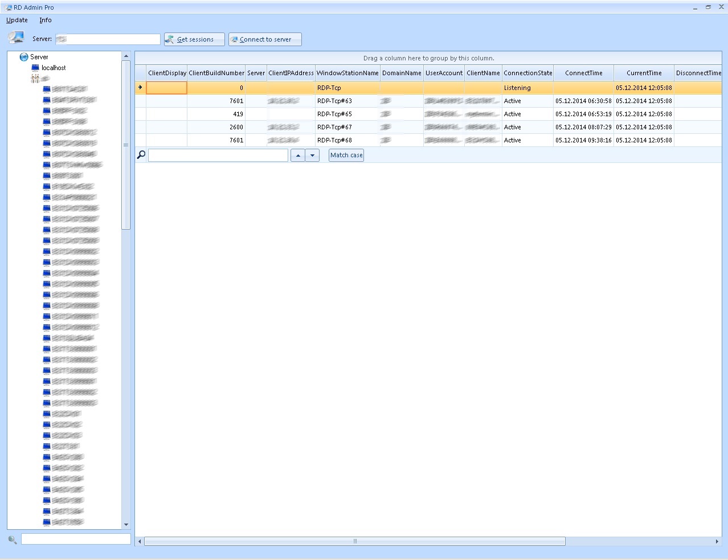
Task: Click the ConnectTime column header
Action: [x=583, y=73]
